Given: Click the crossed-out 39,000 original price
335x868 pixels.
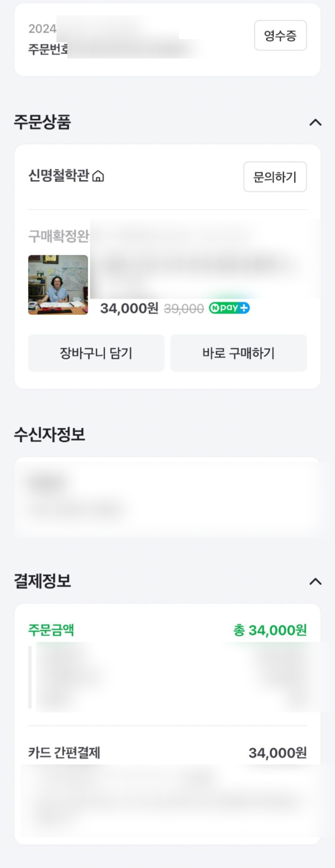Looking at the screenshot, I should pos(184,309).
